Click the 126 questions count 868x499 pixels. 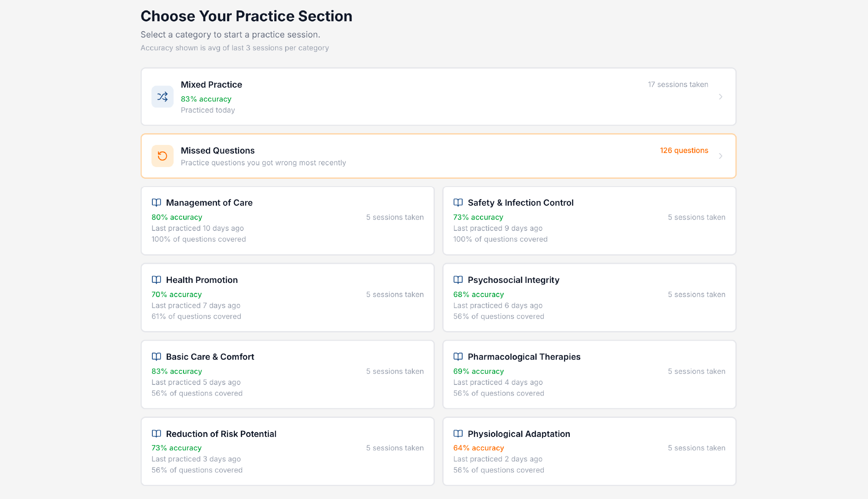(x=684, y=151)
